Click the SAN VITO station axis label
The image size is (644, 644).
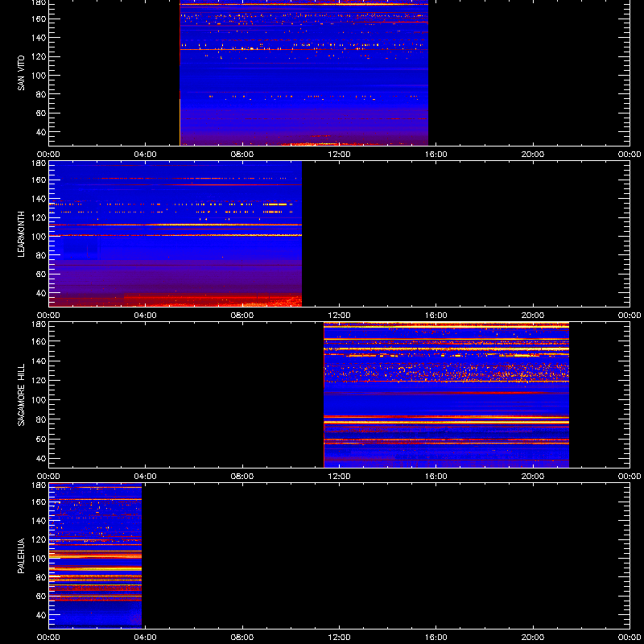tap(21, 73)
